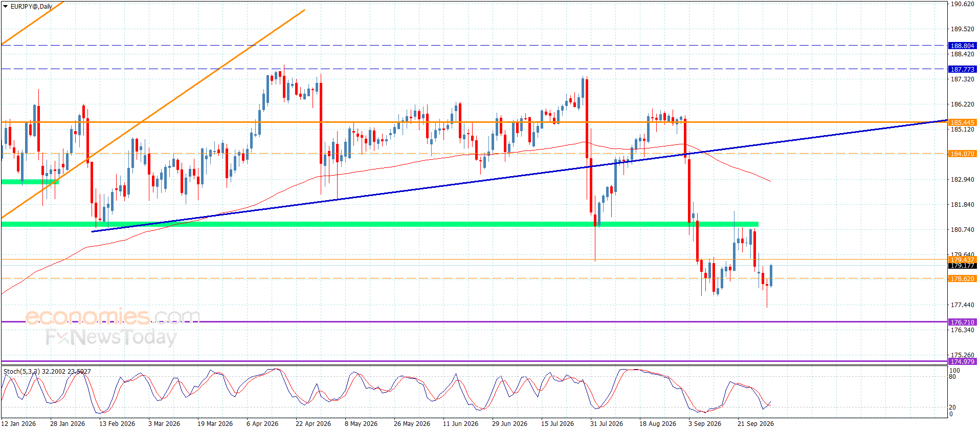Screen dimensions: 980x430
Task: Select the stochastic 80 level label
Action: point(952,377)
